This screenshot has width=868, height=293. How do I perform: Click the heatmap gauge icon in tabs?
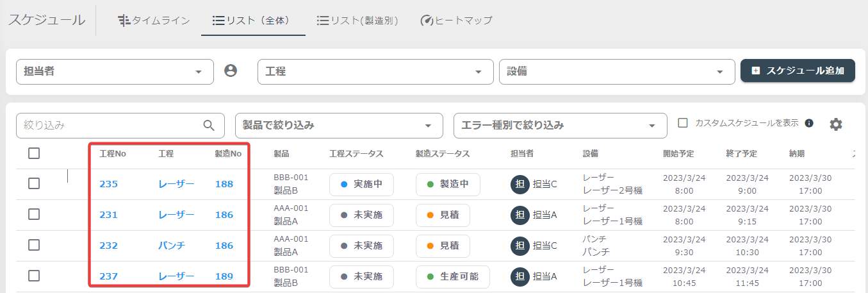pyautogui.click(x=427, y=21)
